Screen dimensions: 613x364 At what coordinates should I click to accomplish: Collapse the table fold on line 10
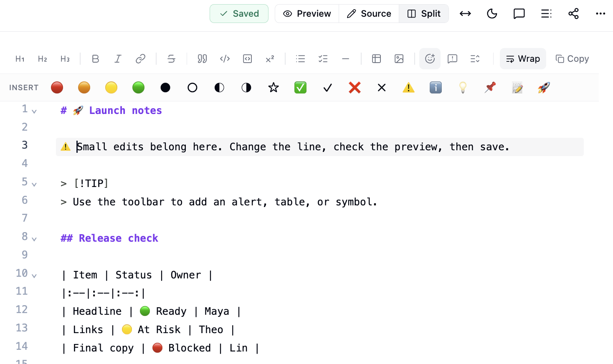34,276
